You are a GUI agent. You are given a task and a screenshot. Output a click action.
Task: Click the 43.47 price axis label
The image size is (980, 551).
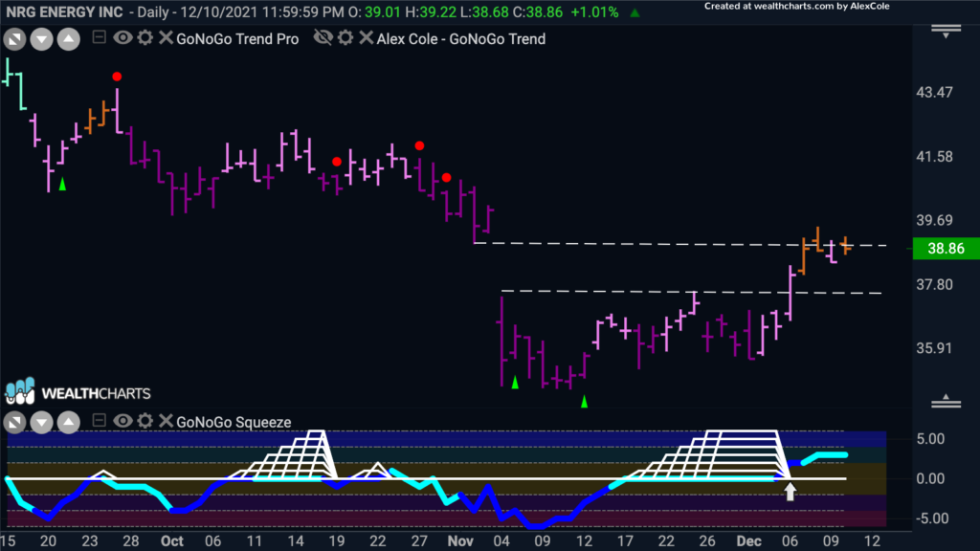tap(934, 93)
